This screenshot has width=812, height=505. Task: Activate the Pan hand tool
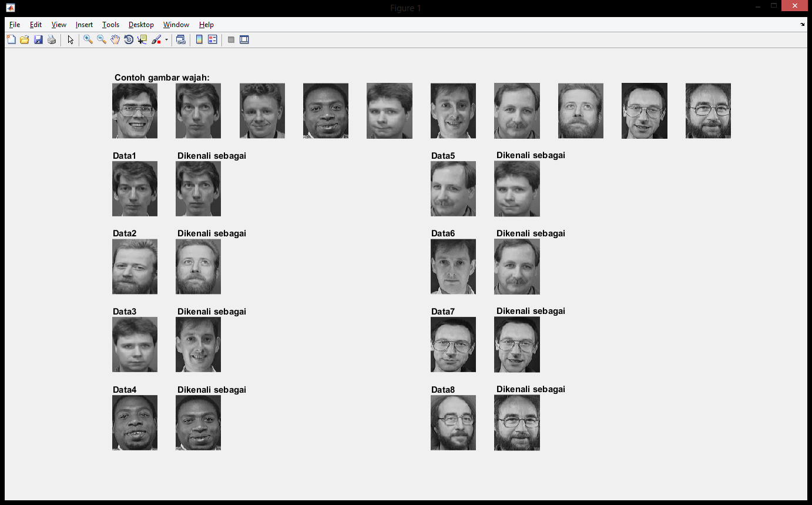coord(115,40)
